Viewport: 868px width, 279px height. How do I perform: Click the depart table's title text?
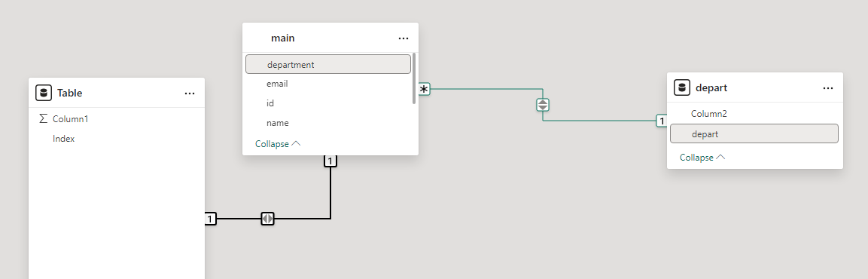tap(711, 87)
